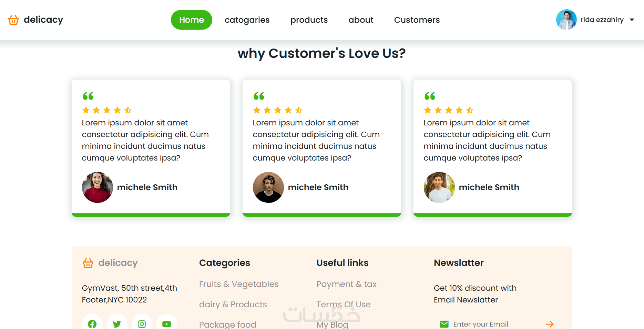The image size is (644, 329).
Task: Open the Twitter social icon
Action: [117, 324]
